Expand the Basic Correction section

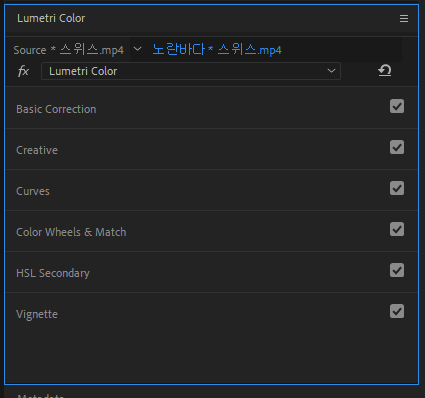pos(56,109)
